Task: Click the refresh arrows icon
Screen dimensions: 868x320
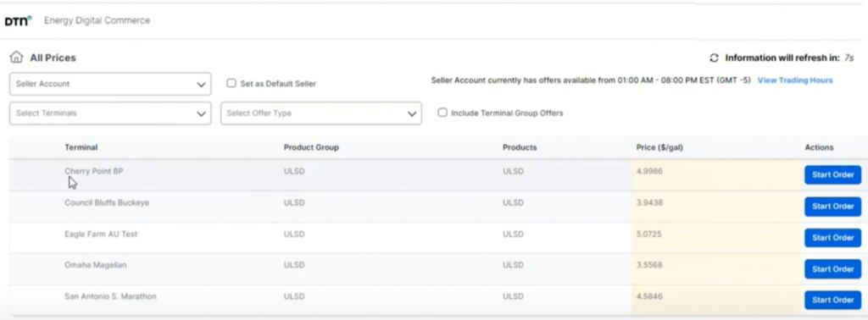Action: pos(714,58)
